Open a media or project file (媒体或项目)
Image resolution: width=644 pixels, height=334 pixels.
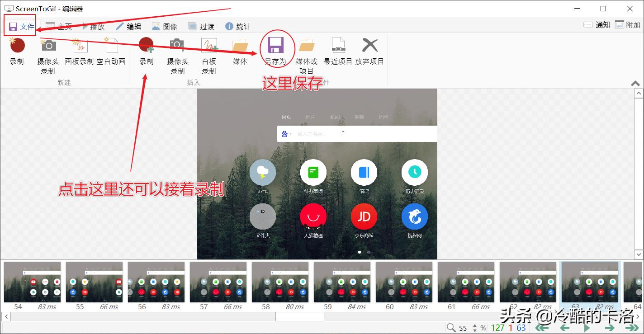307,52
